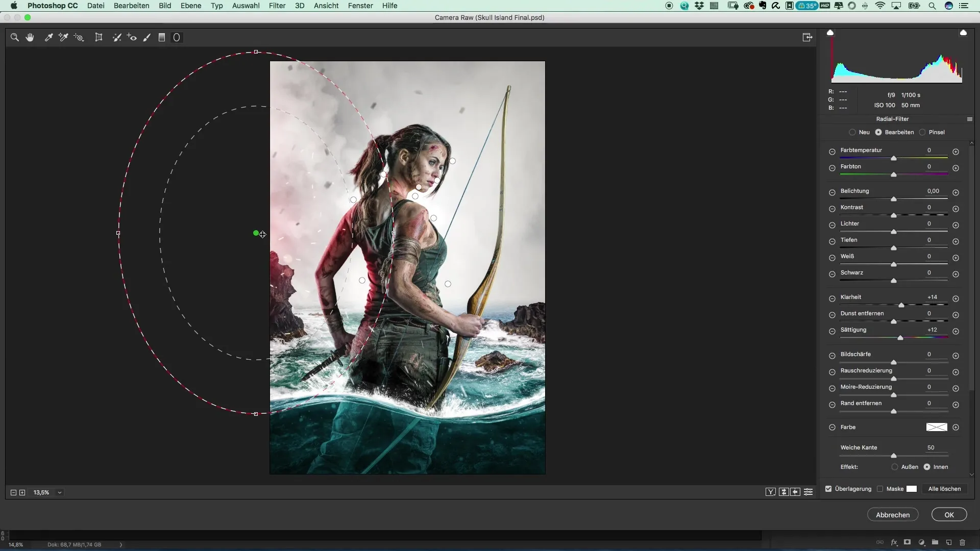Select Außen effect radio button
Screen dimensions: 980x551
point(895,467)
